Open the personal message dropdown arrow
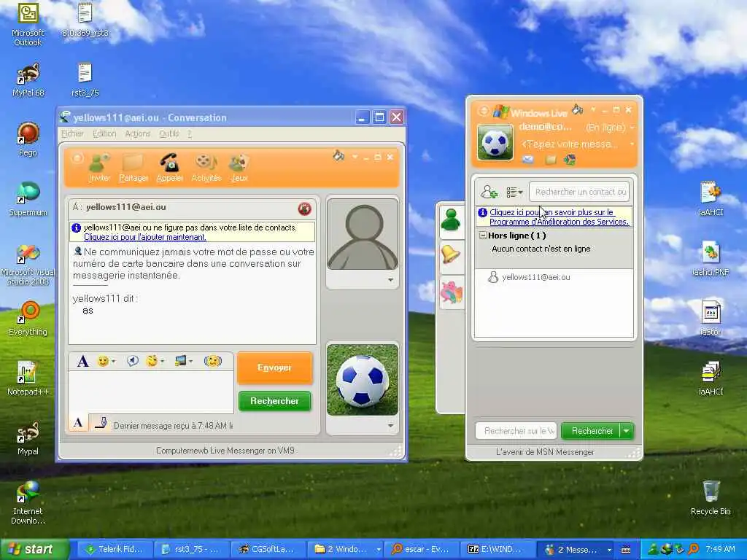This screenshot has height=560, width=747. click(x=632, y=144)
